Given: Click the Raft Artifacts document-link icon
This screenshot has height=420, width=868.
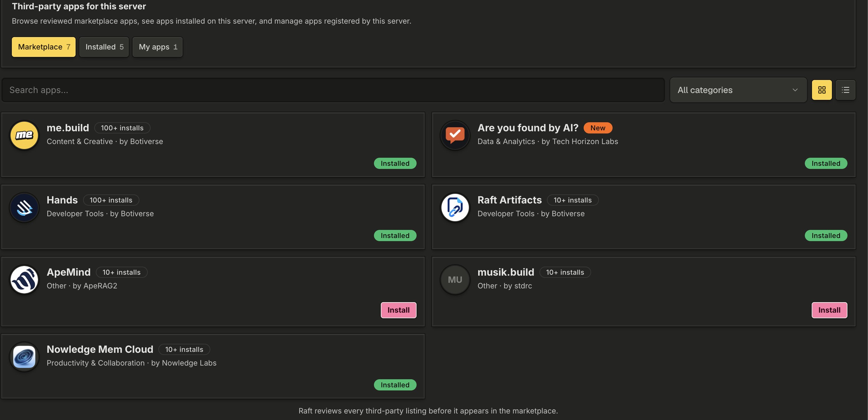Looking at the screenshot, I should 455,207.
